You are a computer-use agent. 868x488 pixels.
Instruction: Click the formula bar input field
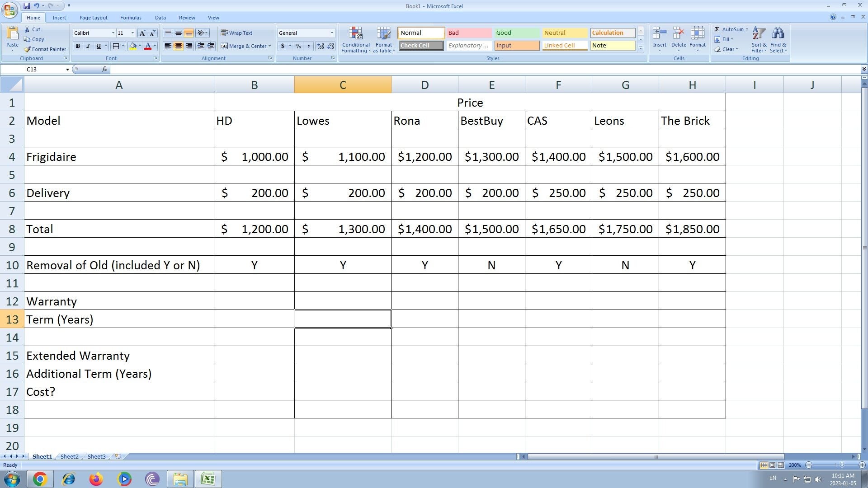[x=485, y=69]
